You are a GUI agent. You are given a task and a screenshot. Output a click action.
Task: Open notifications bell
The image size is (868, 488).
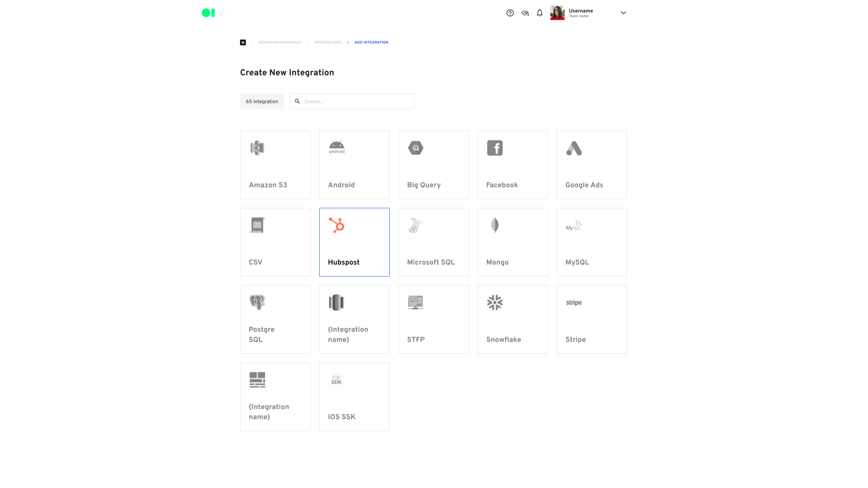click(x=539, y=13)
